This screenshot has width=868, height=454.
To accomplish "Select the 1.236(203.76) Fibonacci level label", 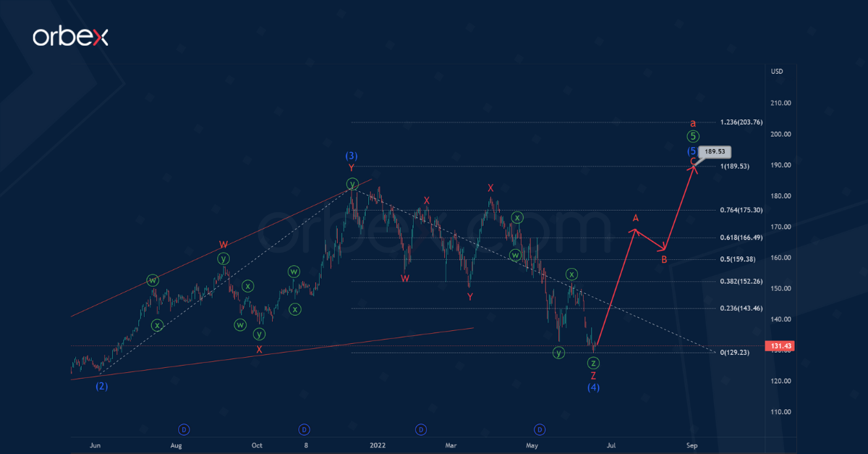I will pyautogui.click(x=741, y=122).
